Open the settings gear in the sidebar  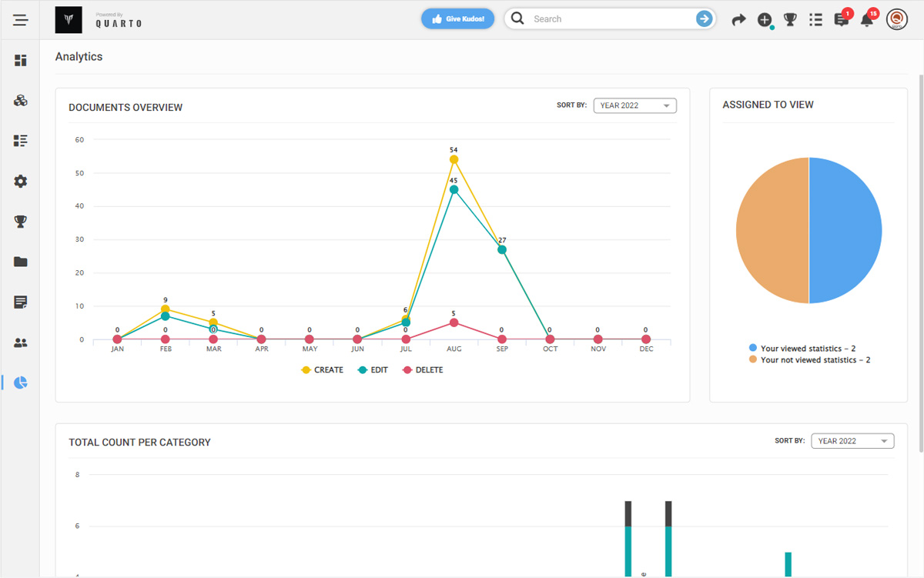(x=21, y=182)
